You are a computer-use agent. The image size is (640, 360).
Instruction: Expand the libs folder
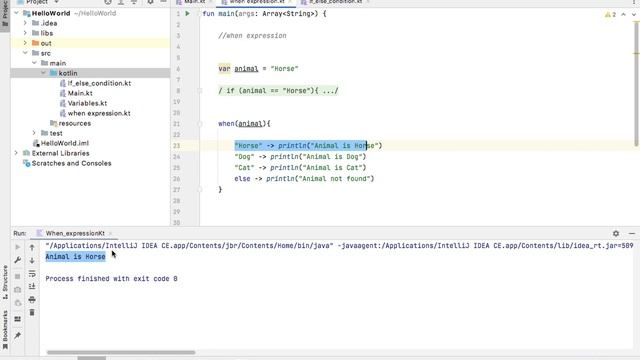25,33
